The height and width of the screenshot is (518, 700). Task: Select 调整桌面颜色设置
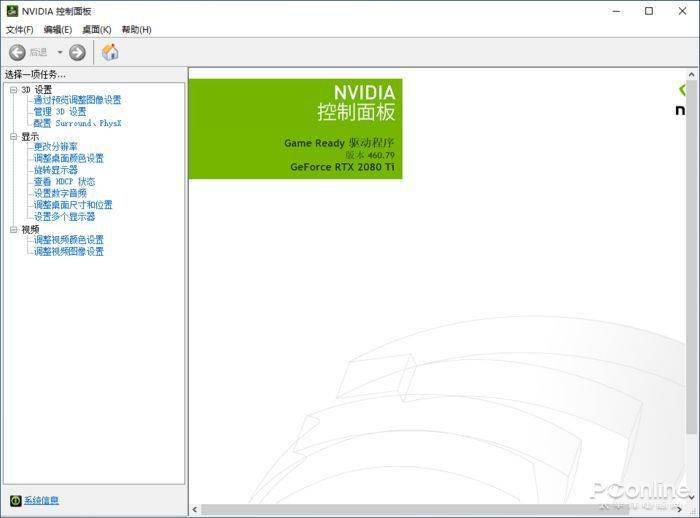pyautogui.click(x=69, y=158)
